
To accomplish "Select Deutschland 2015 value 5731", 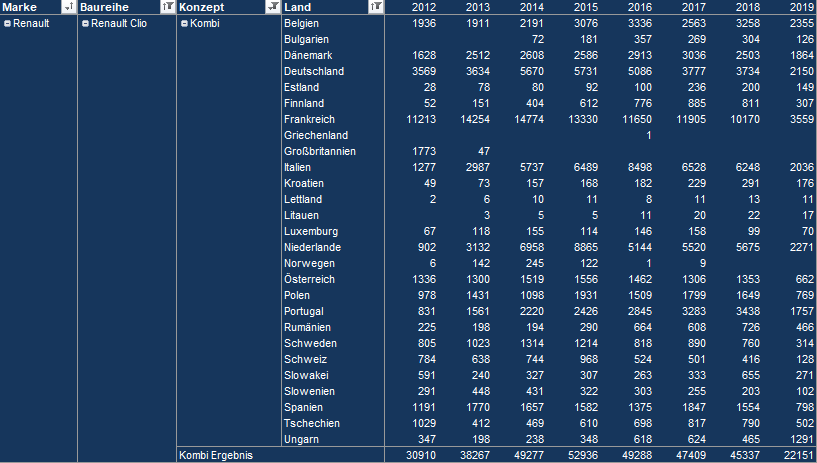I will [586, 71].
